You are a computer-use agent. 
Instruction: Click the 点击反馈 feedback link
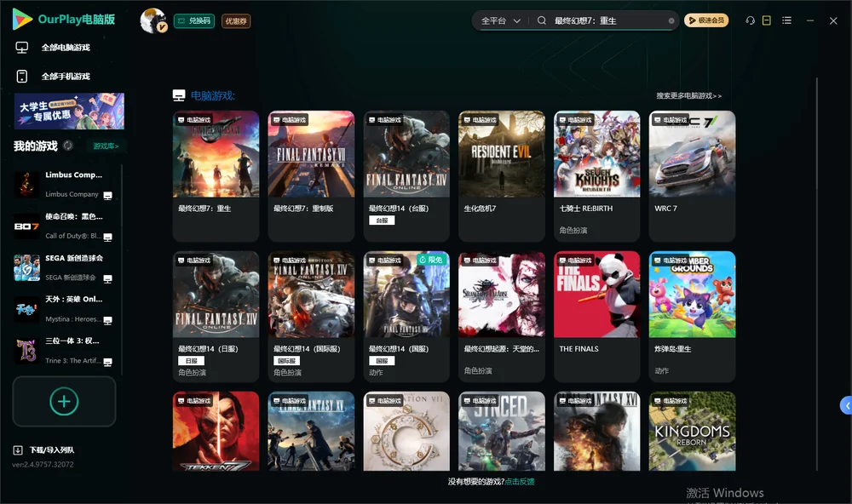pyautogui.click(x=520, y=481)
